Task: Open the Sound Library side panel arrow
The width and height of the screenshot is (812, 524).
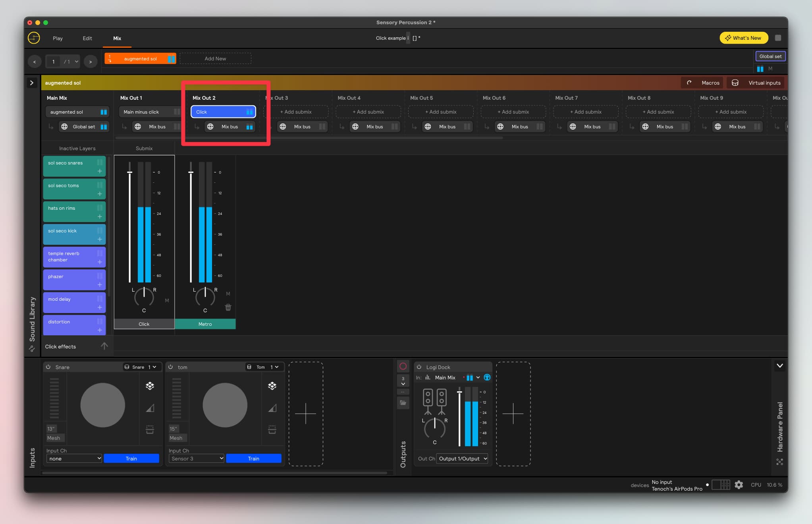Action: click(32, 83)
